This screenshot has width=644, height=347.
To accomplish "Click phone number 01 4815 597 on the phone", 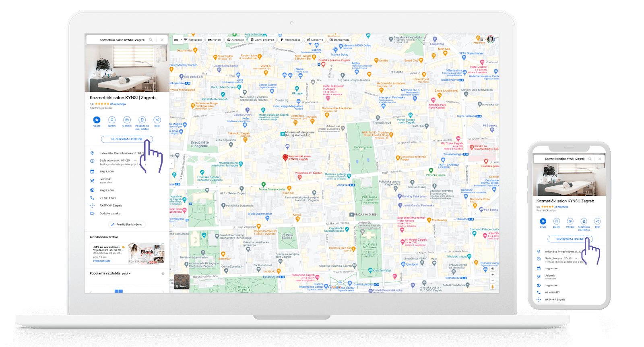I will [x=553, y=293].
